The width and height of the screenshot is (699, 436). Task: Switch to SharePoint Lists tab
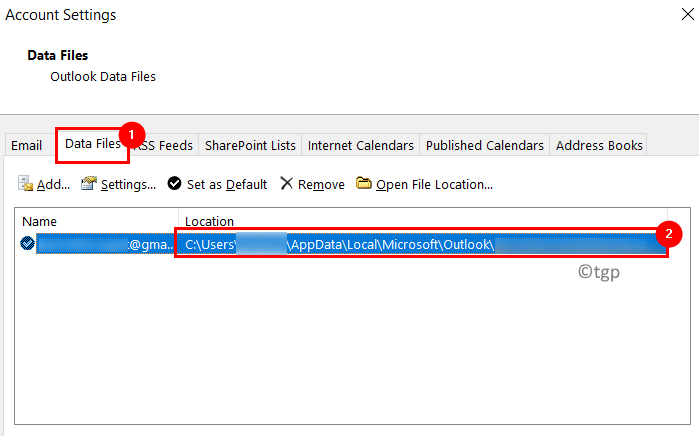250,145
